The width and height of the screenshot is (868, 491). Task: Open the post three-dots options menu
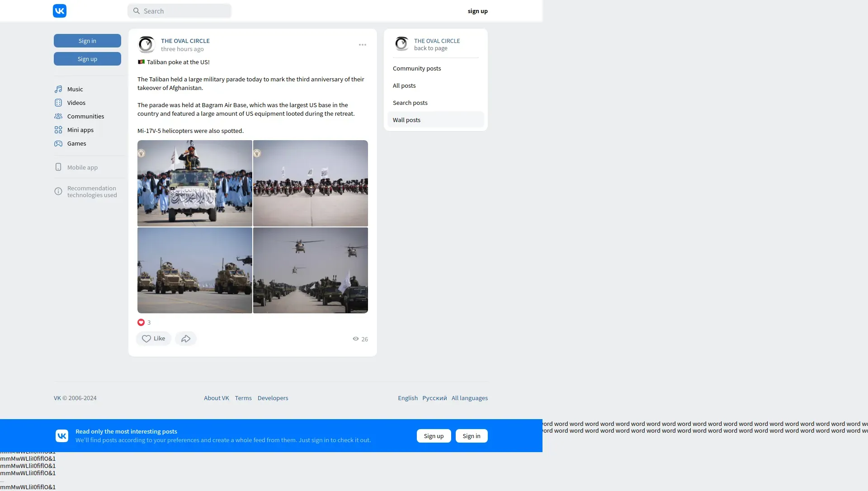coord(363,45)
